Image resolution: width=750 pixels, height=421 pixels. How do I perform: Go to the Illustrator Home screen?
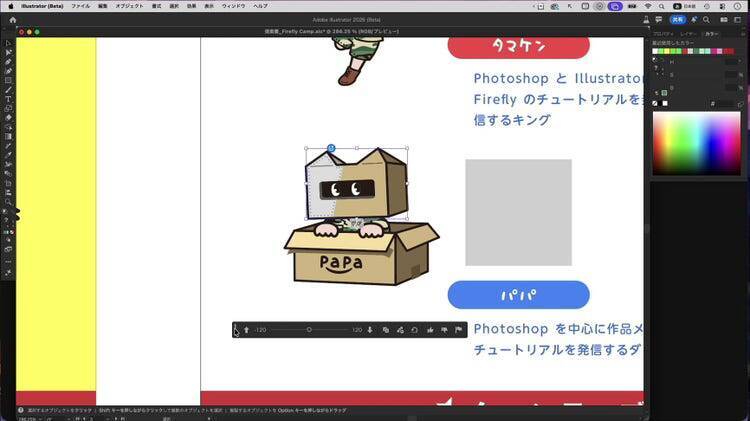click(x=13, y=20)
